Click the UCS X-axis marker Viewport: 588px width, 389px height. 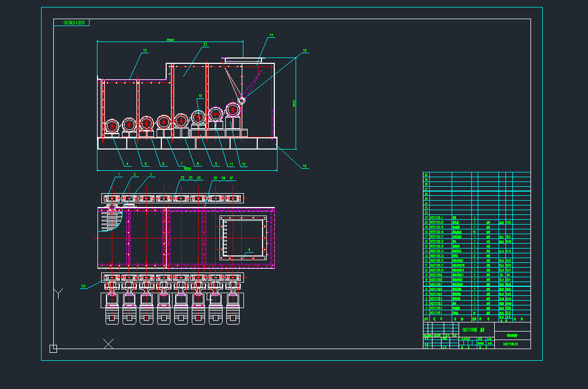coord(108,344)
